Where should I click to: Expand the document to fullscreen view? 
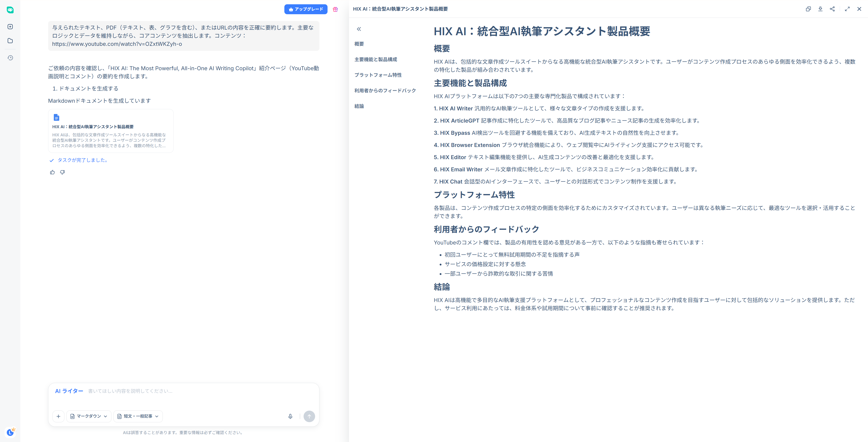pos(848,9)
